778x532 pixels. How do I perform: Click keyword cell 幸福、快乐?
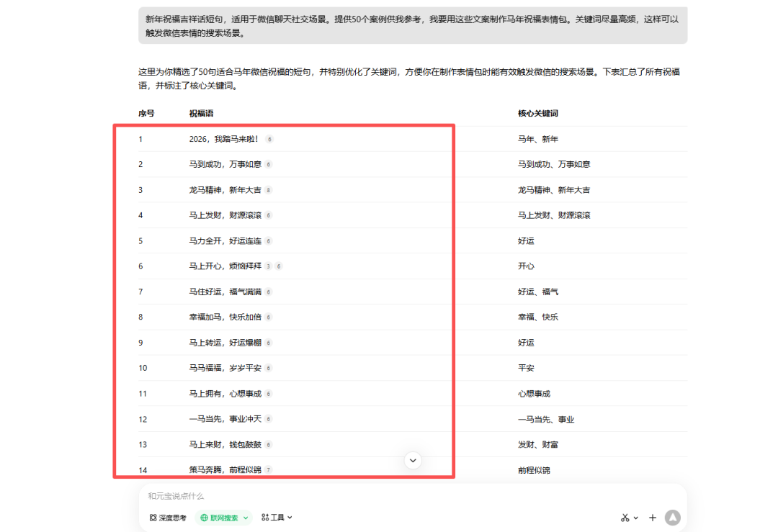pos(538,317)
